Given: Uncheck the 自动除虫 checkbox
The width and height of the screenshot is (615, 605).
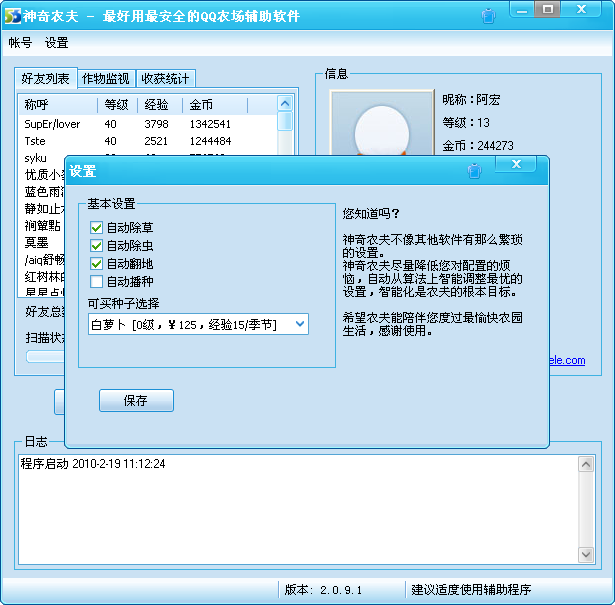Looking at the screenshot, I should click(x=96, y=245).
